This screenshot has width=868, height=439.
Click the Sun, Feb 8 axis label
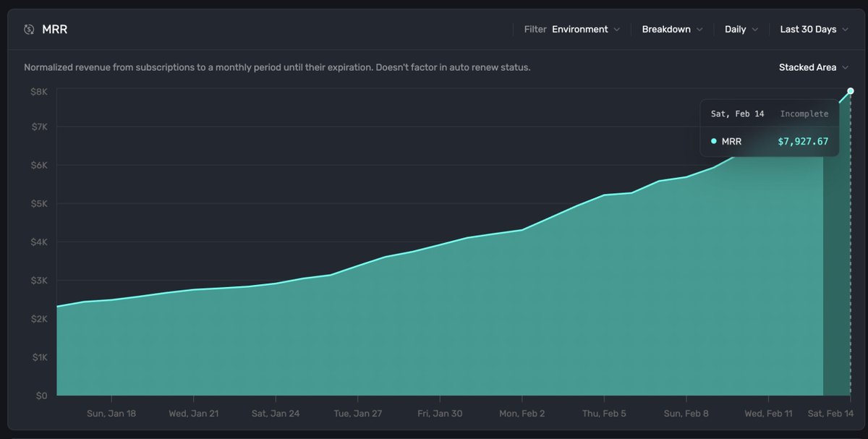[686, 414]
